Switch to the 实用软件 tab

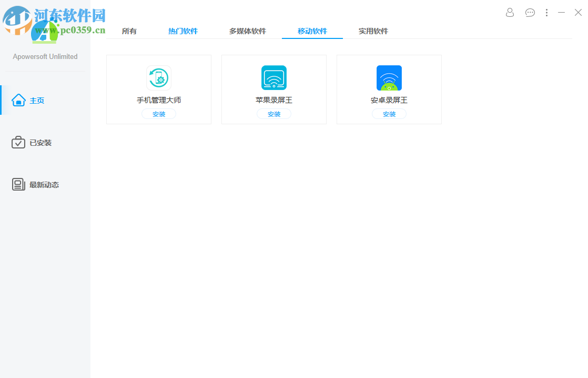[x=372, y=31]
